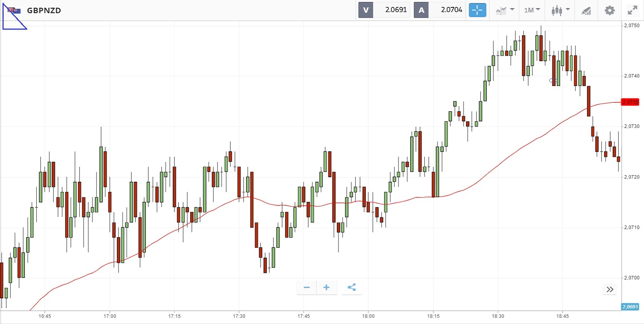Click the red 2.0735 moving average label
This screenshot has width=644, height=324.
click(x=630, y=102)
